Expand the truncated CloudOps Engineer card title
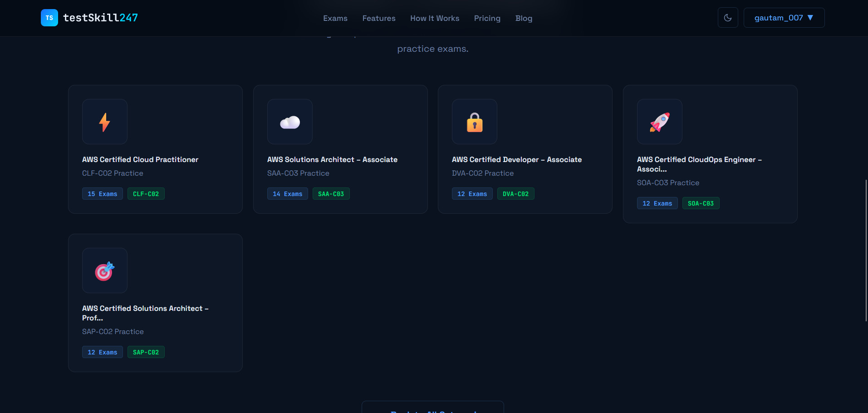Image resolution: width=868 pixels, height=413 pixels. coord(699,164)
